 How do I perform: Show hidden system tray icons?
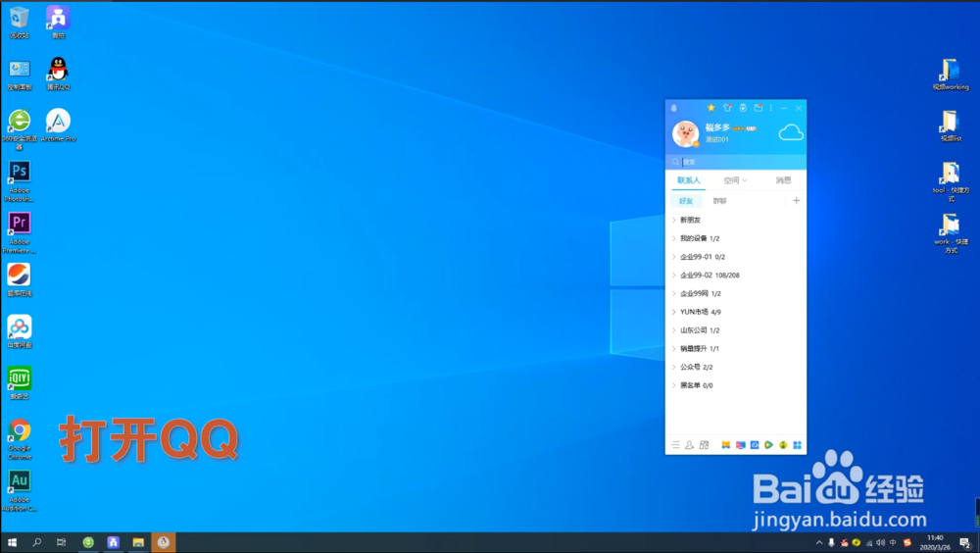pyautogui.click(x=819, y=542)
